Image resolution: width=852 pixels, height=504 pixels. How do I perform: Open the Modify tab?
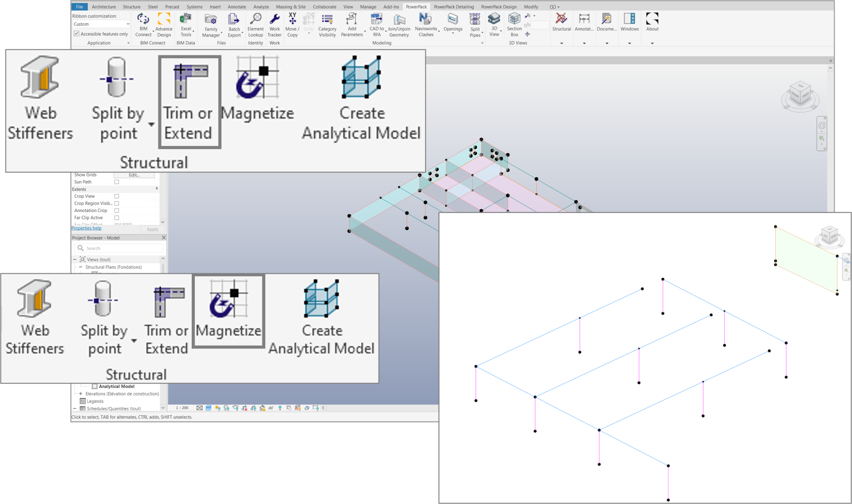click(x=531, y=7)
